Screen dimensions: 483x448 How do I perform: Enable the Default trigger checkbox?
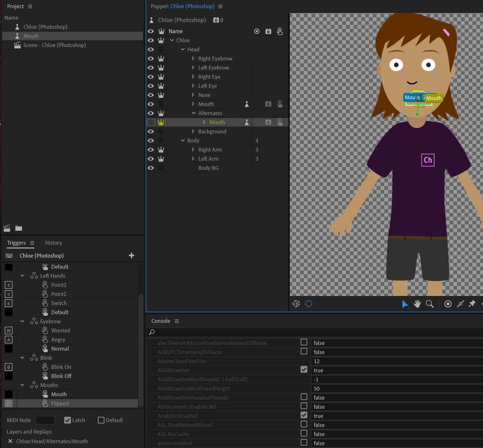[x=101, y=420]
